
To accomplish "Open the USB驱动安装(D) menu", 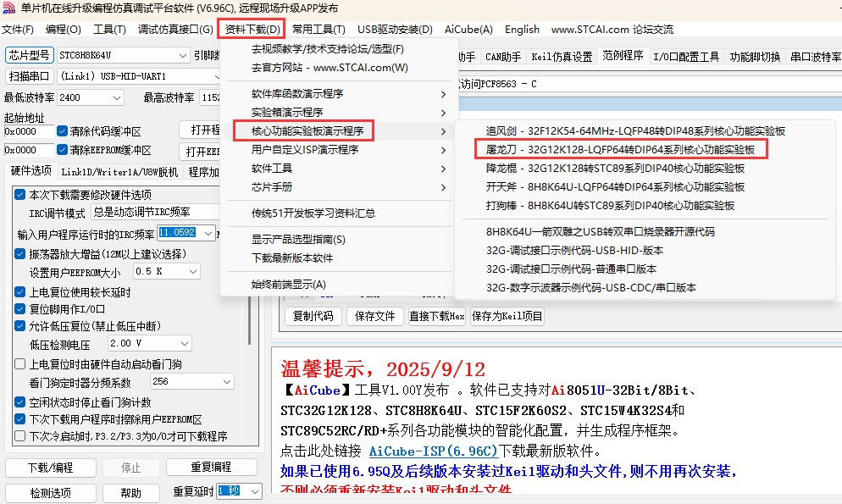I will [x=395, y=30].
